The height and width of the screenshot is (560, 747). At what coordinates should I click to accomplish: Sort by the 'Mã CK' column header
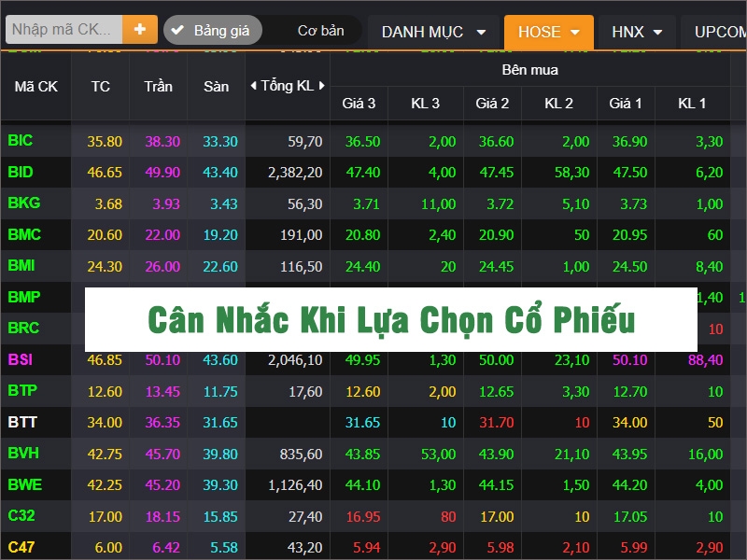click(x=35, y=87)
